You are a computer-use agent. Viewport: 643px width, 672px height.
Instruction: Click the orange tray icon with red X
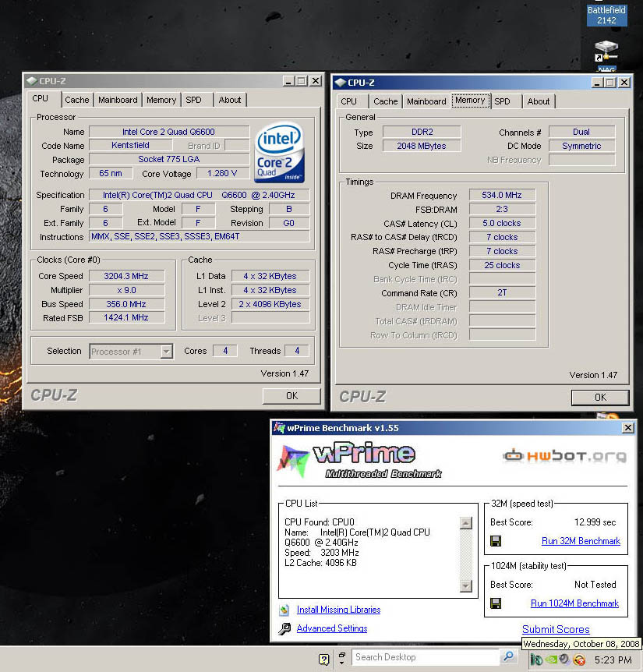(x=579, y=660)
